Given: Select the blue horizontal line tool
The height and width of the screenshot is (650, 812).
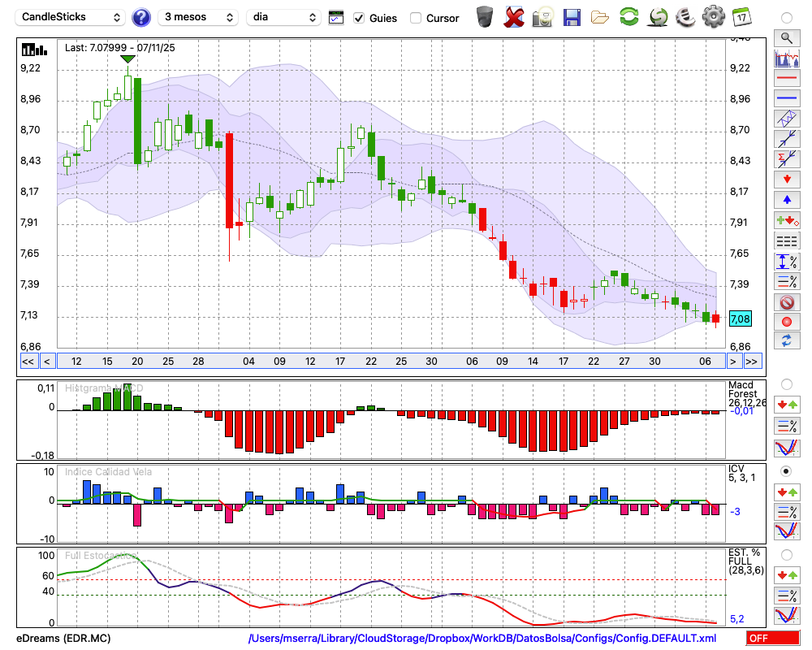Looking at the screenshot, I should [x=786, y=98].
